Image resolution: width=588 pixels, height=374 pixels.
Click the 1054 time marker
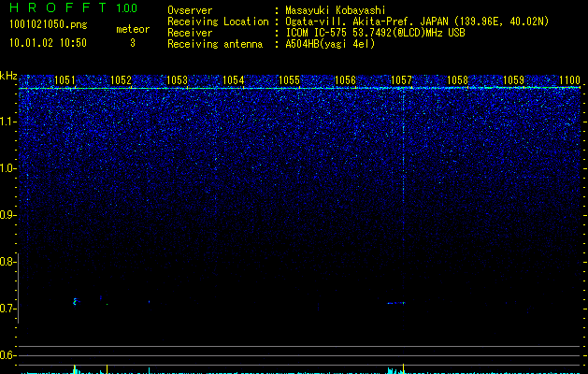[x=234, y=79]
